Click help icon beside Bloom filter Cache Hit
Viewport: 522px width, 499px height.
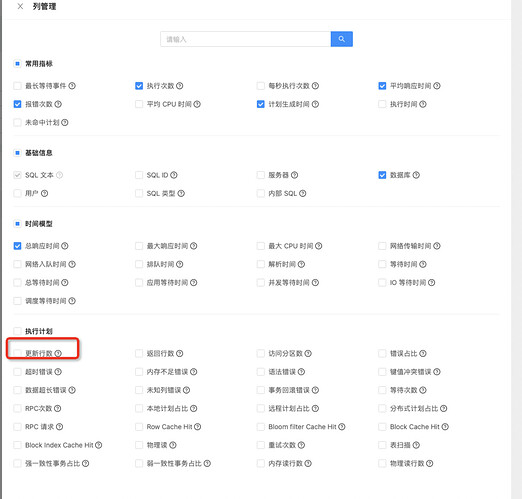click(x=342, y=427)
